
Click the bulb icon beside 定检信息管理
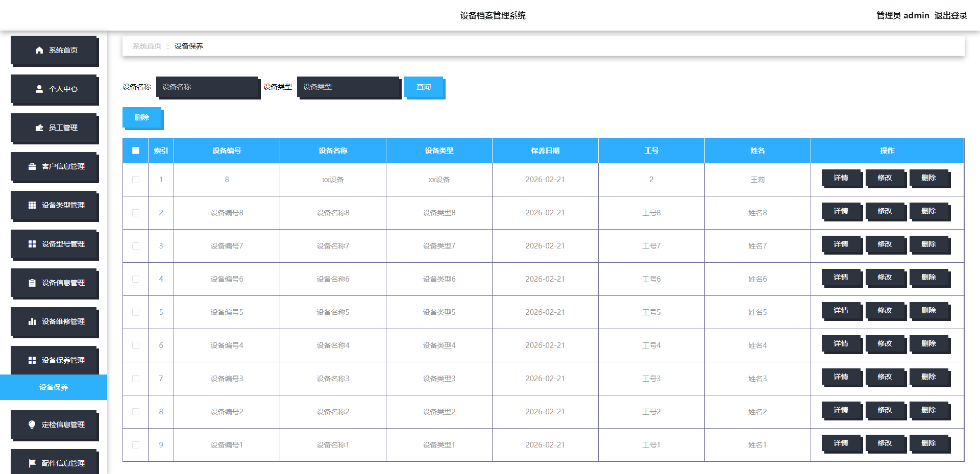pyautogui.click(x=32, y=425)
